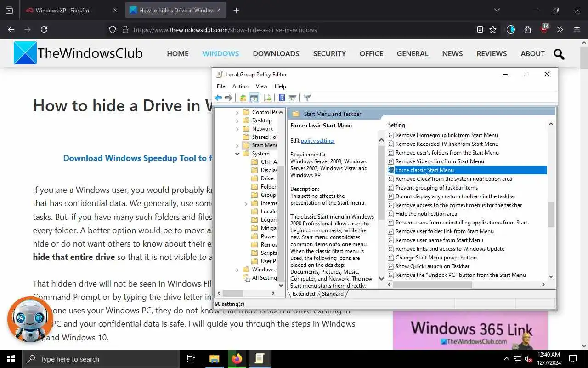This screenshot has height=368, width=588.
Task: Select the All Settings tree item
Action: [260, 278]
